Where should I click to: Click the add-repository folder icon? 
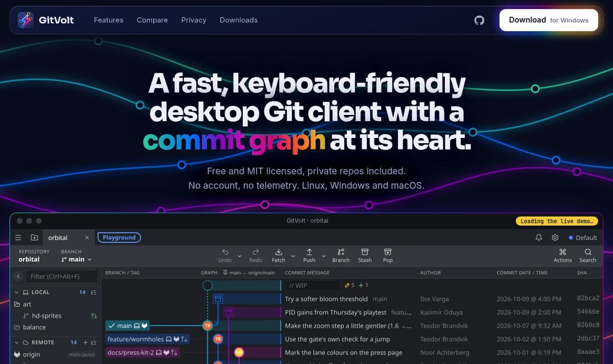point(34,238)
